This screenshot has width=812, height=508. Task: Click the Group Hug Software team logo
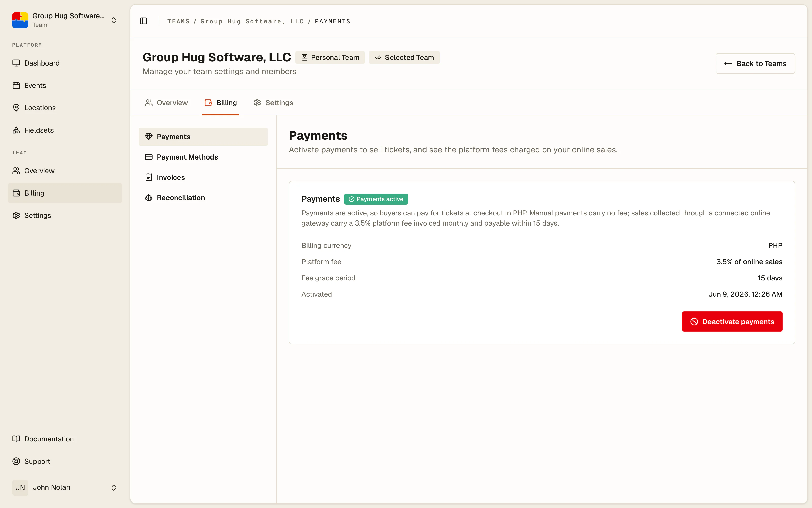(x=20, y=20)
